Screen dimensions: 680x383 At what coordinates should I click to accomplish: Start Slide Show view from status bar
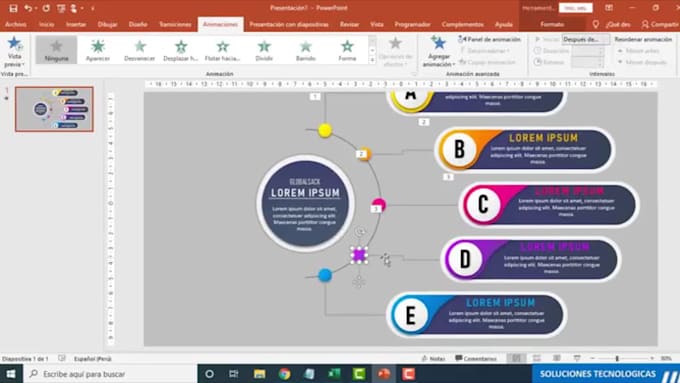click(577, 358)
